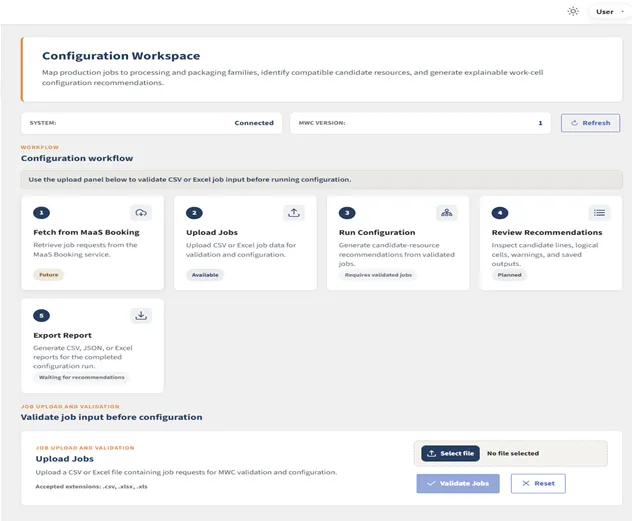Click the Future status badge

click(49, 275)
